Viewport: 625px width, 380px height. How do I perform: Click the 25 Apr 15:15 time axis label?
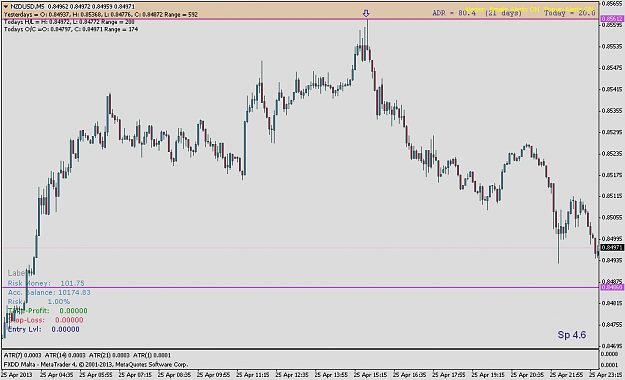[370, 375]
